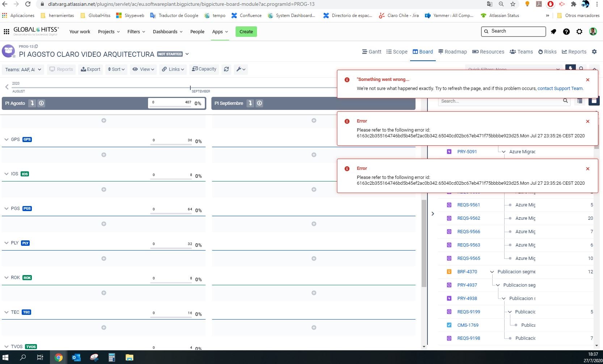Viewport: 603px width, 364px height.
Task: Add item via plus icon under ROK in PI Agosto
Action: 104,293
